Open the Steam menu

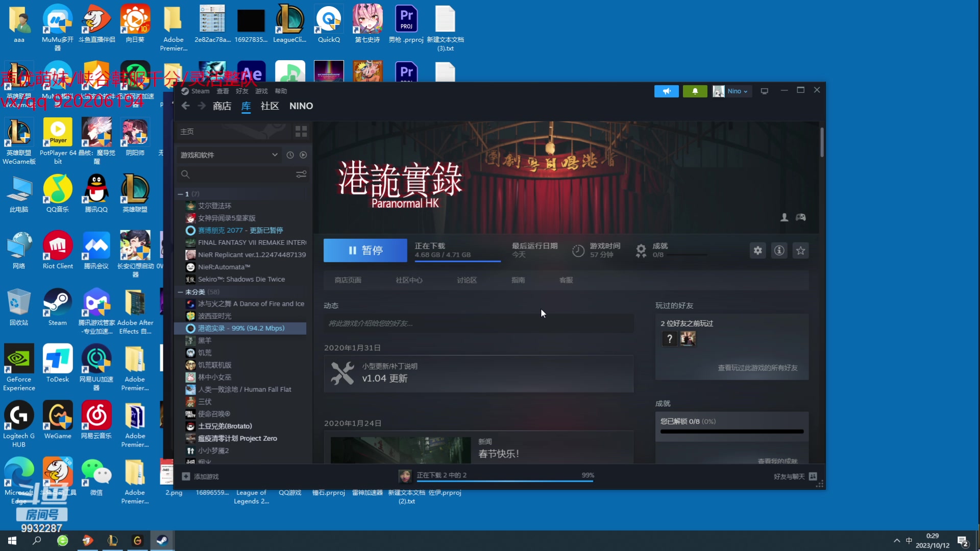(200, 91)
